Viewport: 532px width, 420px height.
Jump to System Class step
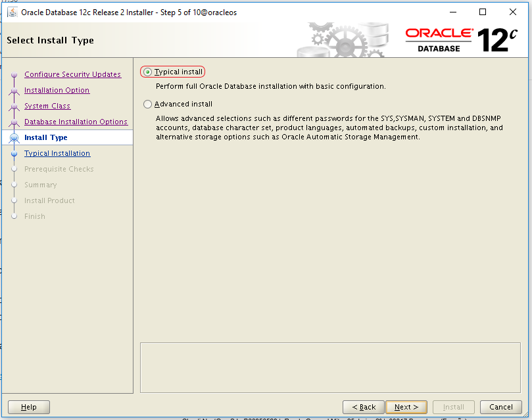47,106
